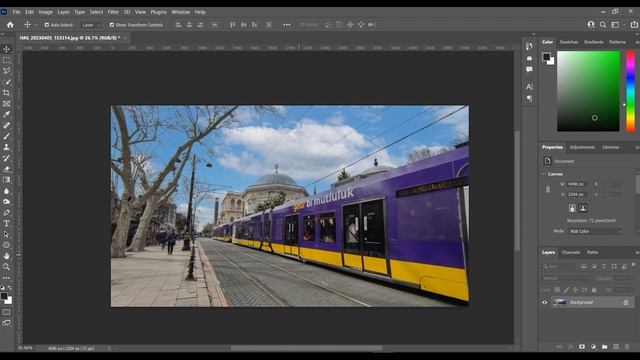The height and width of the screenshot is (360, 640).
Task: Open more align options three dots
Action: (287, 25)
